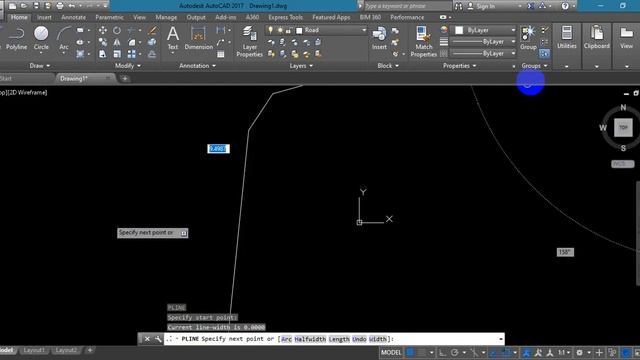Image resolution: width=640 pixels, height=360 pixels.
Task: Select the Polyline draw tool
Action: 16,38
